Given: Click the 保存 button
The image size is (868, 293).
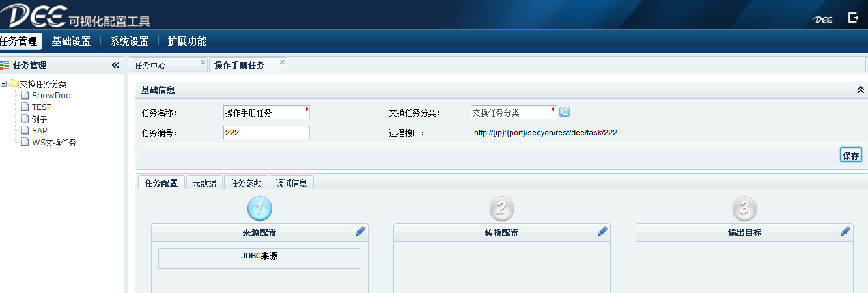Looking at the screenshot, I should [x=851, y=155].
